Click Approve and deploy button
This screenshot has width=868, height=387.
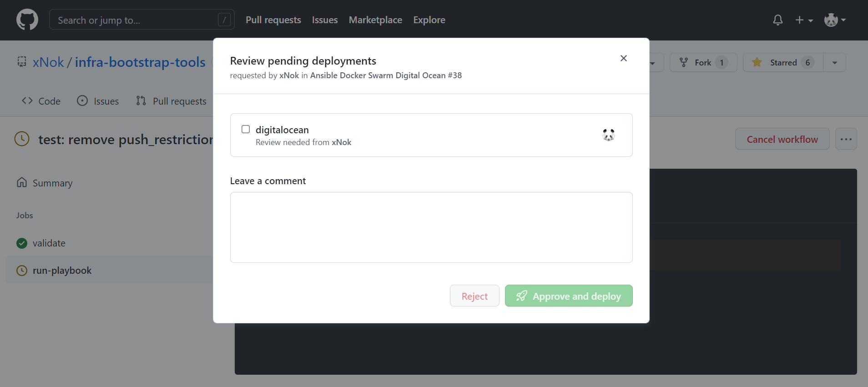569,296
